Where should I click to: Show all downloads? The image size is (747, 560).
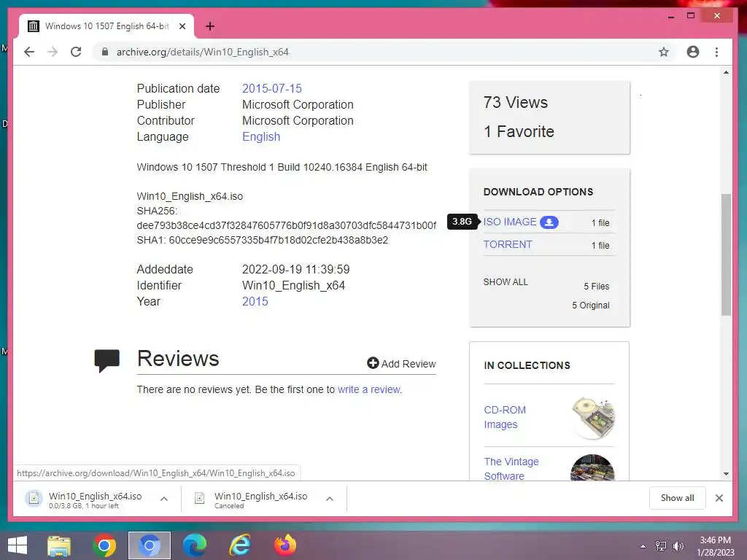[677, 498]
